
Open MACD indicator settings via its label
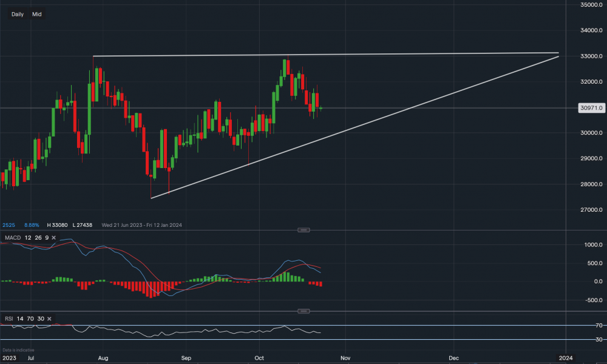[x=13, y=237]
